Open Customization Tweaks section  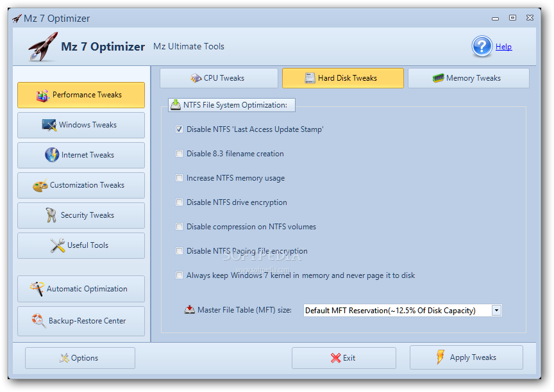pyautogui.click(x=81, y=185)
